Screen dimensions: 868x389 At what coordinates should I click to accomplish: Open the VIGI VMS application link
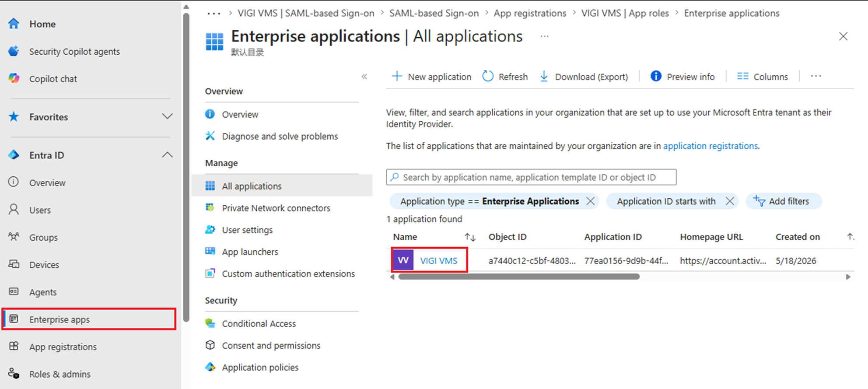tap(439, 261)
